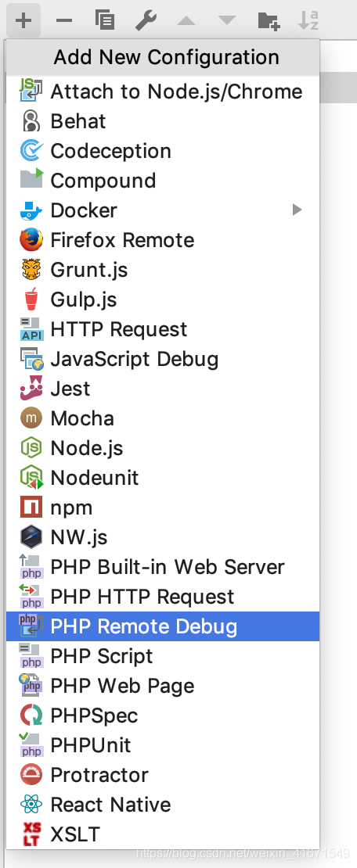Choose highlighted PHP Remote Debug entry

pos(163,626)
